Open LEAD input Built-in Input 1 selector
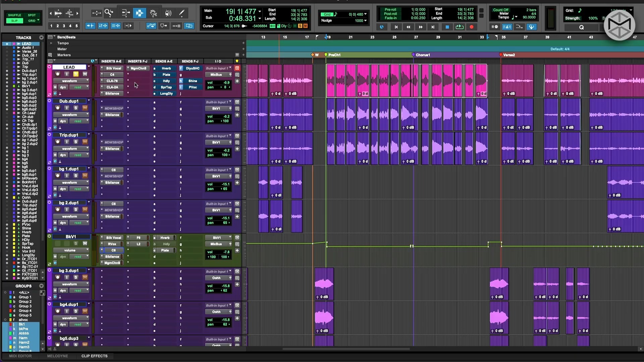The height and width of the screenshot is (362, 644). (x=218, y=68)
